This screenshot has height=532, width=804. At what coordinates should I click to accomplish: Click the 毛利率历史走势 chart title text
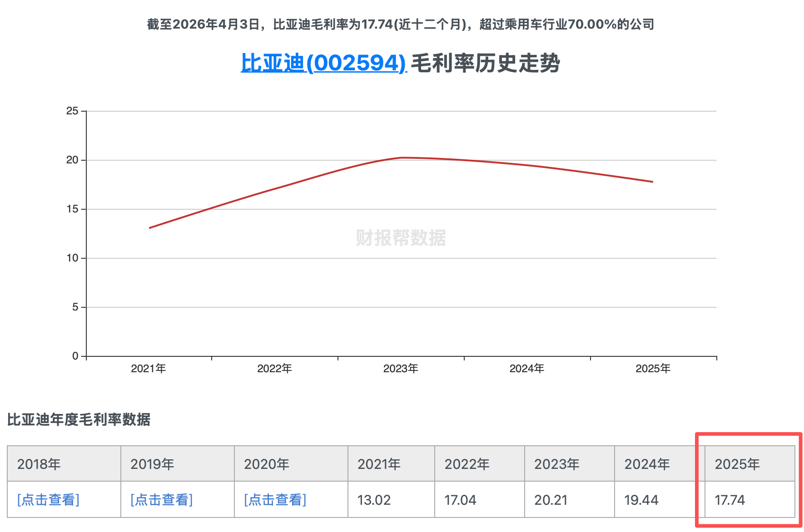point(485,63)
